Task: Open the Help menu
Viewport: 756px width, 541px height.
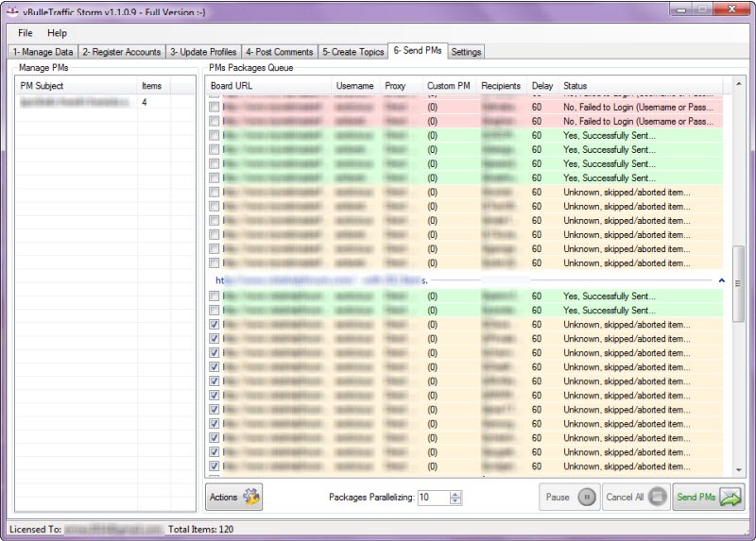Action: [57, 33]
